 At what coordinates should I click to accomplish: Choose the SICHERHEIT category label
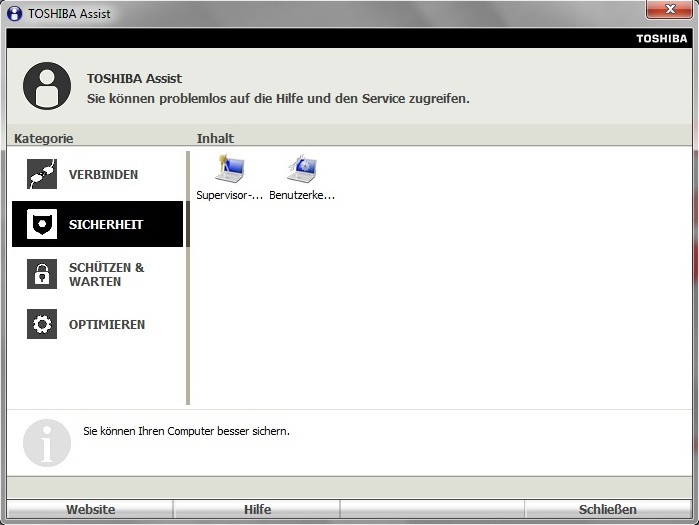[x=106, y=225]
